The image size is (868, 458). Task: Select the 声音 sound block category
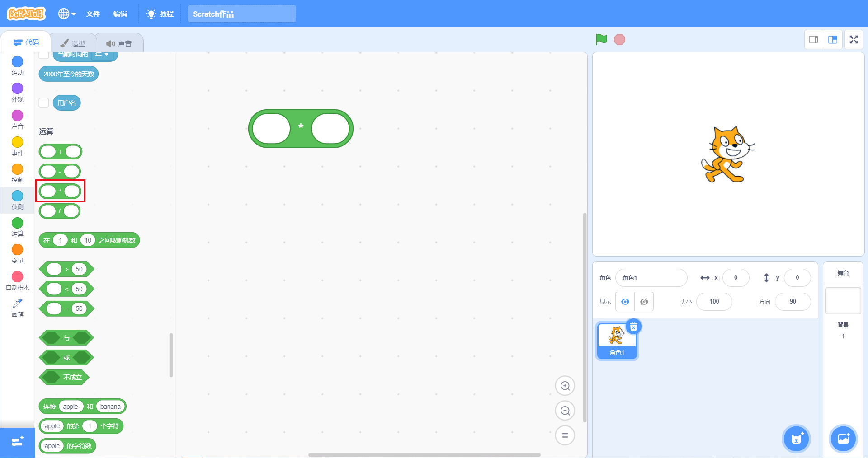pyautogui.click(x=18, y=120)
